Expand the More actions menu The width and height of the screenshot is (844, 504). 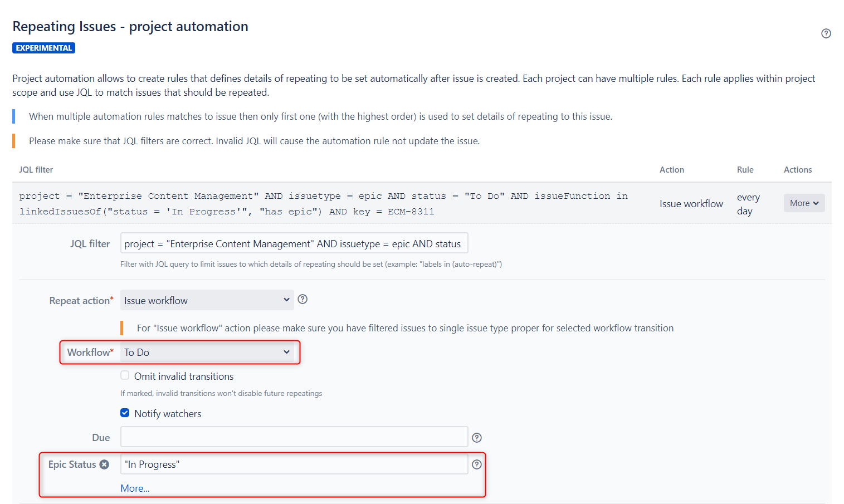(x=804, y=203)
